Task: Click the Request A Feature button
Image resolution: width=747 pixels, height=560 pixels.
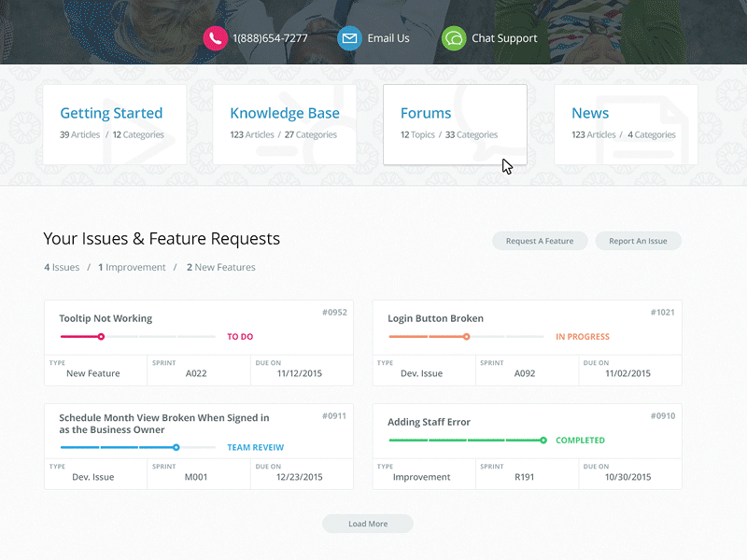Action: [x=540, y=241]
